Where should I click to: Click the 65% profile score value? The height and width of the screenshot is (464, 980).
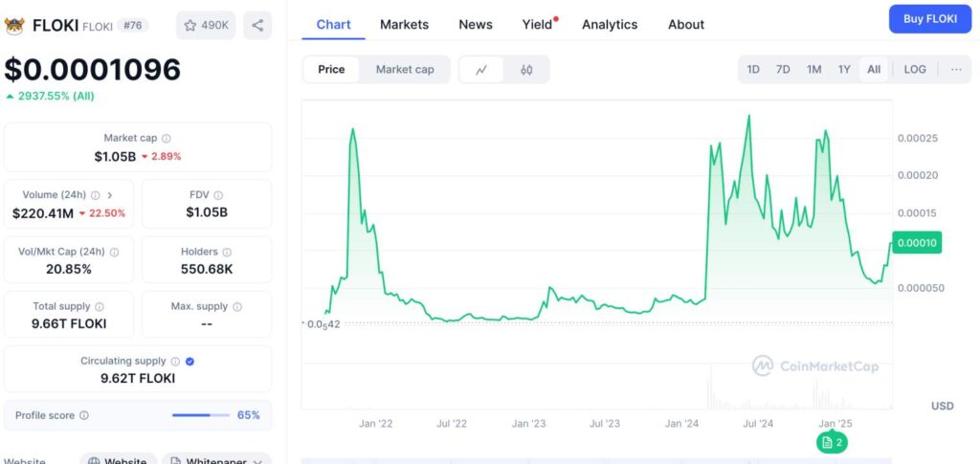point(249,415)
